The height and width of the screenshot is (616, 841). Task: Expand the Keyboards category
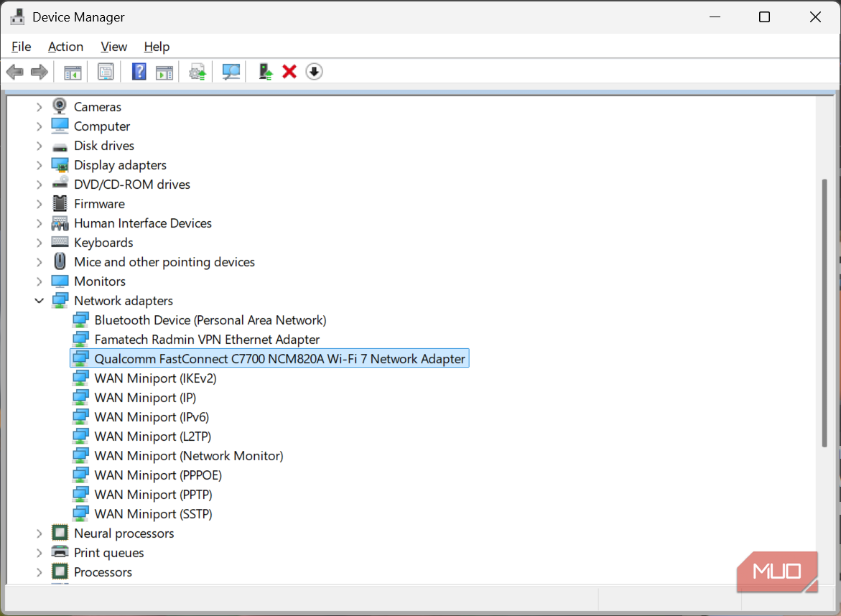pyautogui.click(x=39, y=243)
